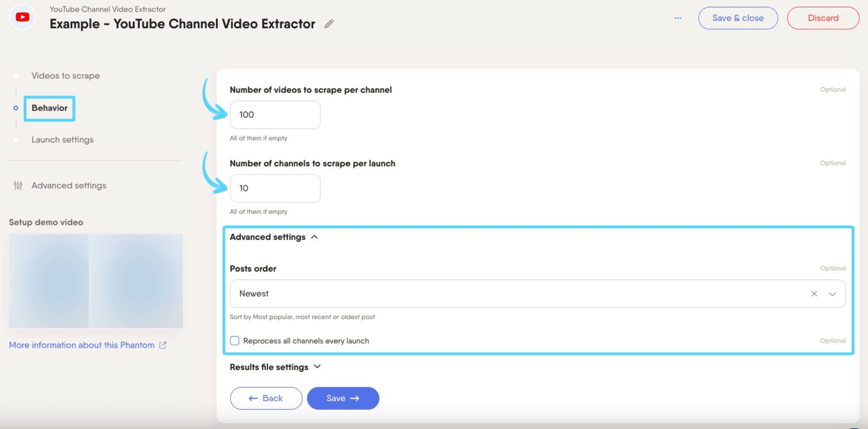Click the number of videos per channel field
This screenshot has height=429, width=868.
(x=275, y=115)
